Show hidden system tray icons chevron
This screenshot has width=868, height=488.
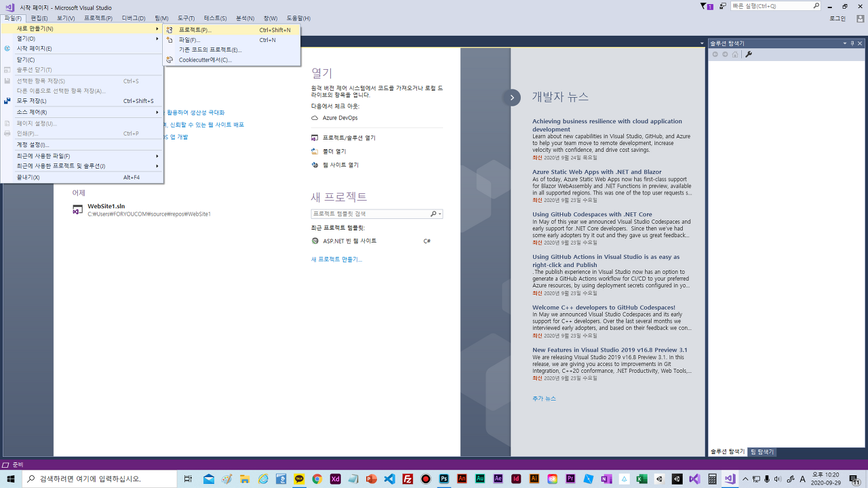tap(745, 479)
